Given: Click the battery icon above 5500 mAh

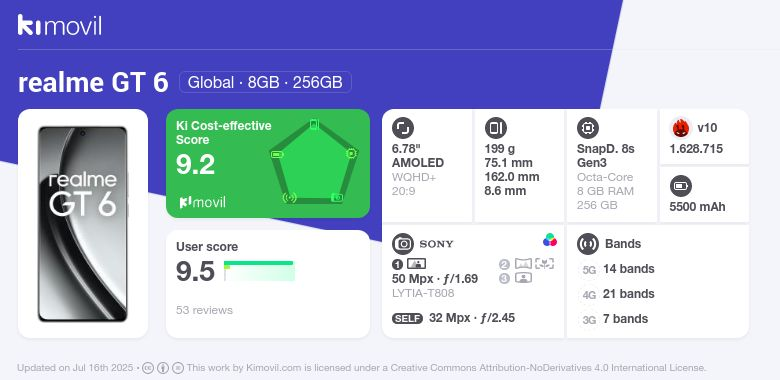Looking at the screenshot, I should (681, 187).
